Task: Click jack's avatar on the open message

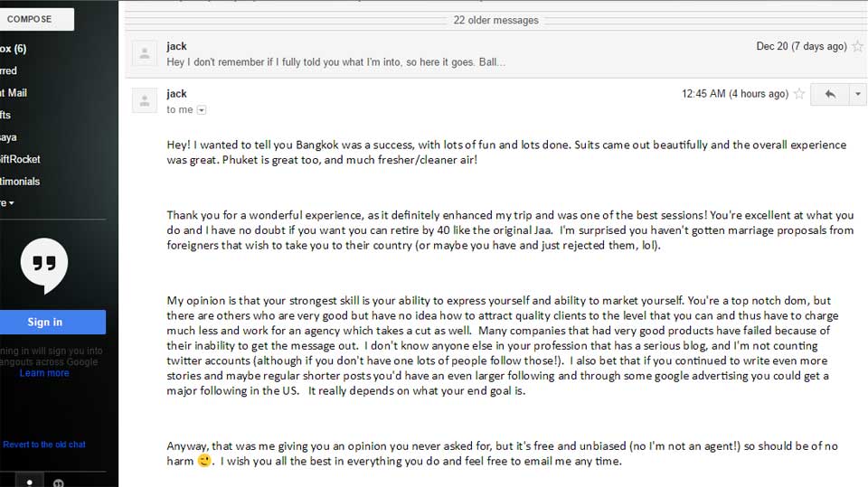Action: (x=145, y=100)
